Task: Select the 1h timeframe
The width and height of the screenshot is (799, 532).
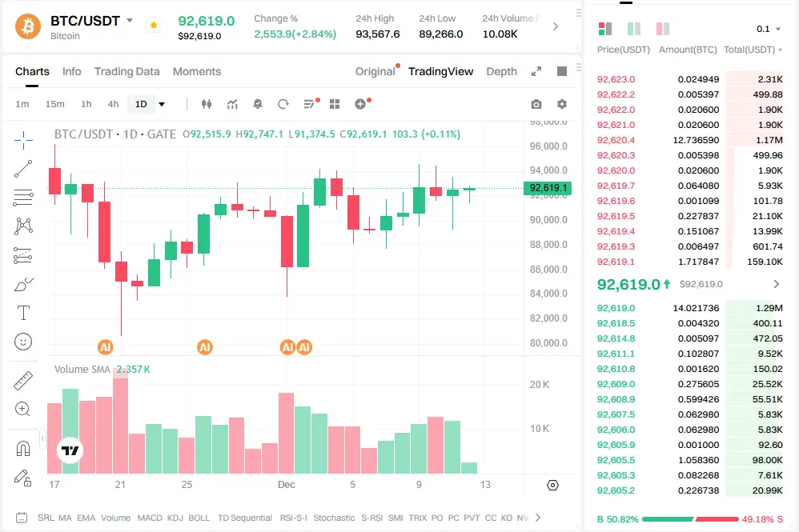Action: coord(86,104)
